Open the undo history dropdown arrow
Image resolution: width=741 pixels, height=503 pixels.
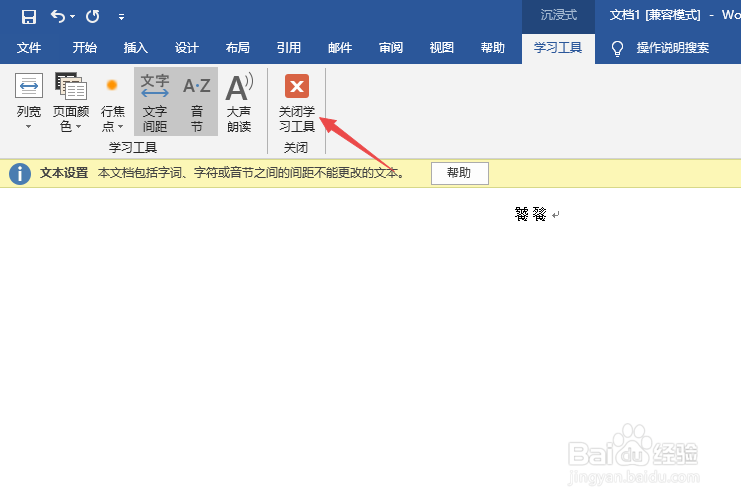(x=73, y=17)
